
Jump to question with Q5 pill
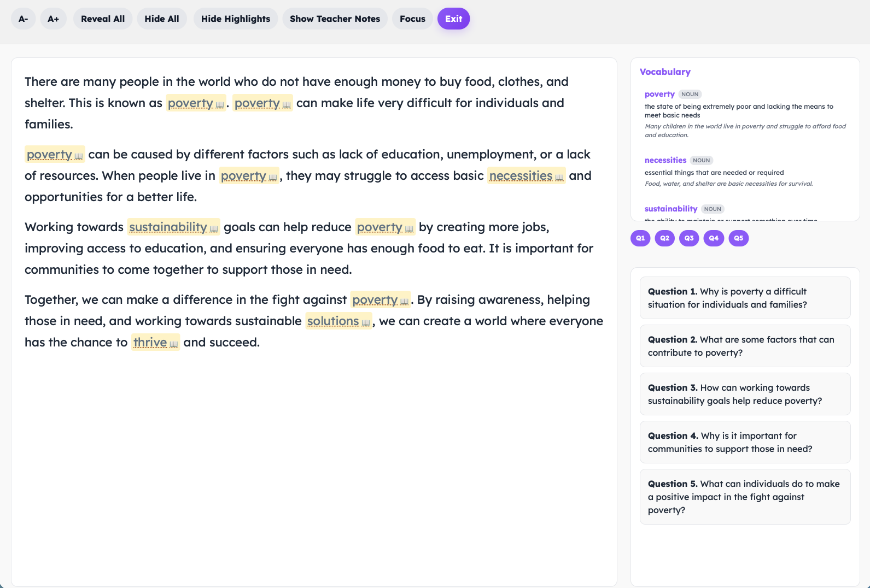[x=738, y=238]
